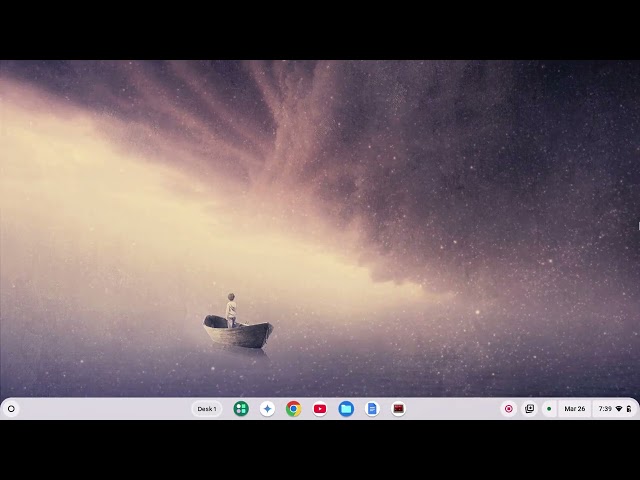The width and height of the screenshot is (640, 480).
Task: Click the green dot privacy indicator
Action: tap(549, 409)
